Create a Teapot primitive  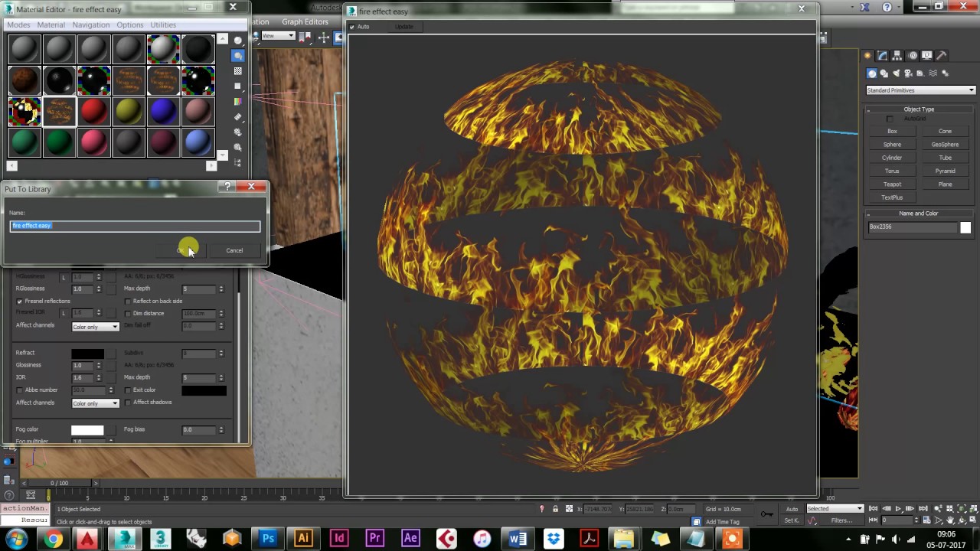892,184
